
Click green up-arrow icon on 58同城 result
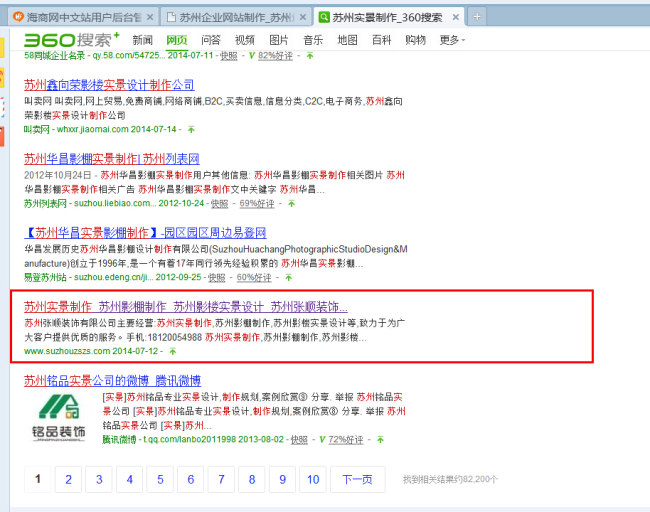(310, 56)
